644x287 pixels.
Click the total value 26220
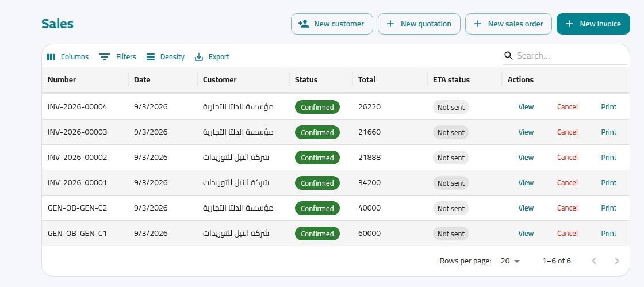coord(369,107)
